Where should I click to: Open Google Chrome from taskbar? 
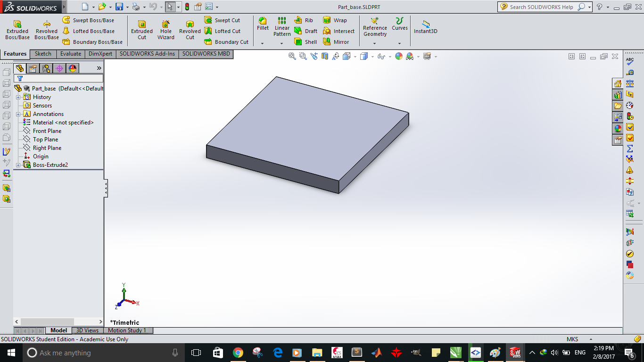(238, 353)
